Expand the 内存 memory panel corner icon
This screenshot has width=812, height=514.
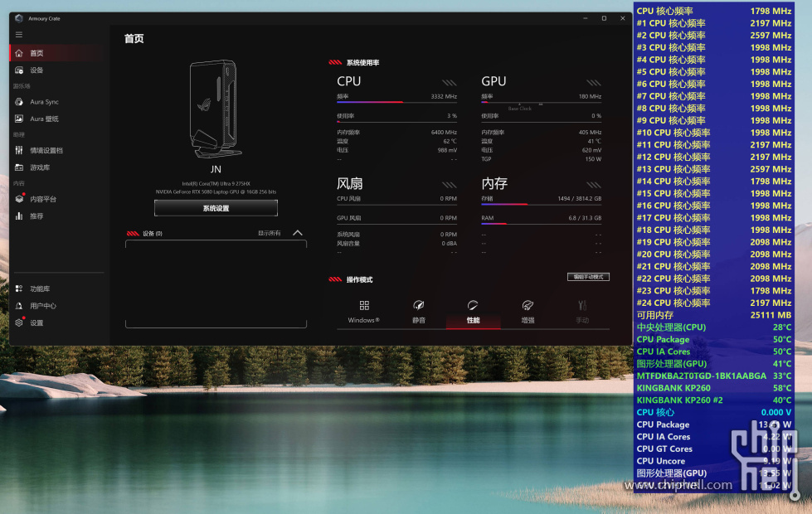[594, 185]
